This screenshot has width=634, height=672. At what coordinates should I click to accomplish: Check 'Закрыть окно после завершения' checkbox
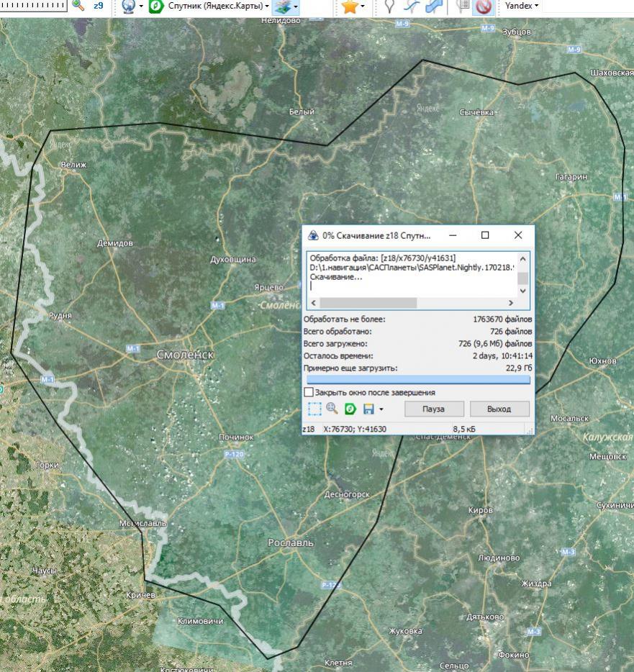point(309,392)
